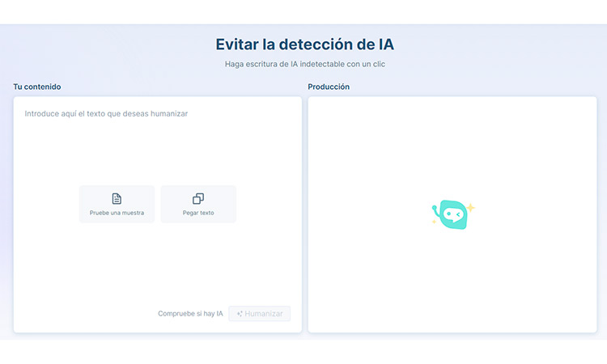This screenshot has height=364, width=607.
Task: Click the empty bottom of the Producción panel
Action: [452, 299]
